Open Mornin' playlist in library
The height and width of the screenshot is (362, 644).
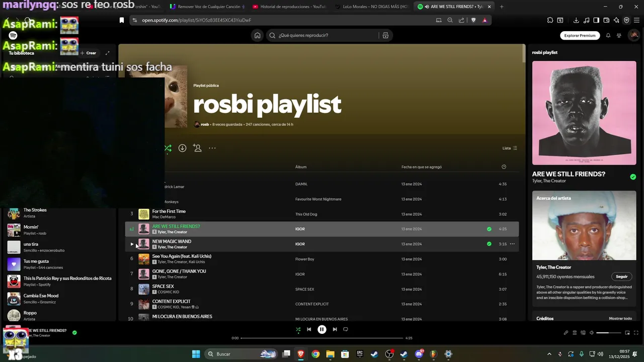click(59, 230)
